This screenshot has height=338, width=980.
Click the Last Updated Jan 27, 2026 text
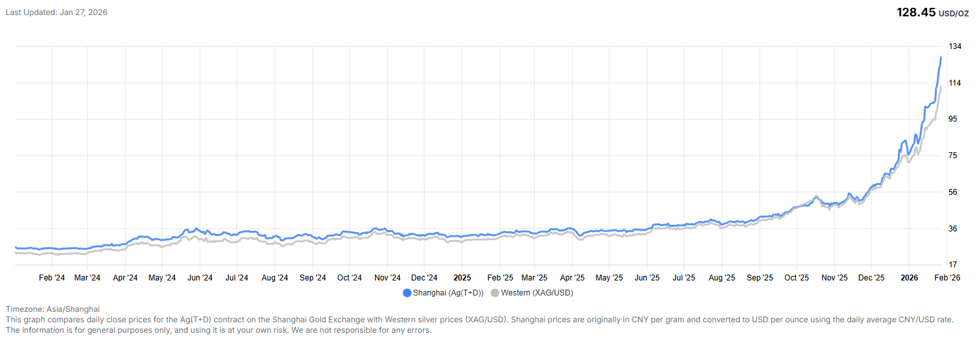point(56,12)
